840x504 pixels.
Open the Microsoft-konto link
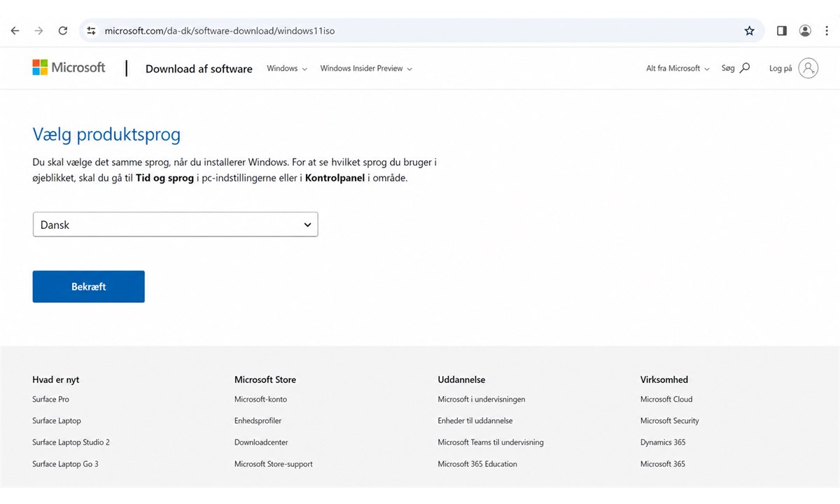[x=260, y=399]
